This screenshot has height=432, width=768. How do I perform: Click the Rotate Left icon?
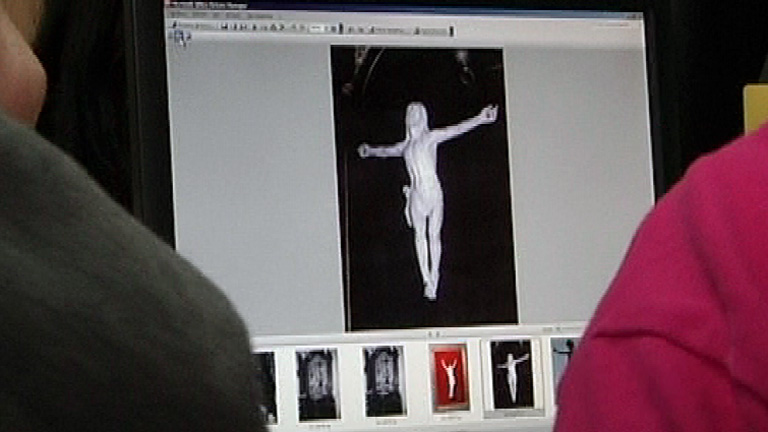[x=350, y=29]
